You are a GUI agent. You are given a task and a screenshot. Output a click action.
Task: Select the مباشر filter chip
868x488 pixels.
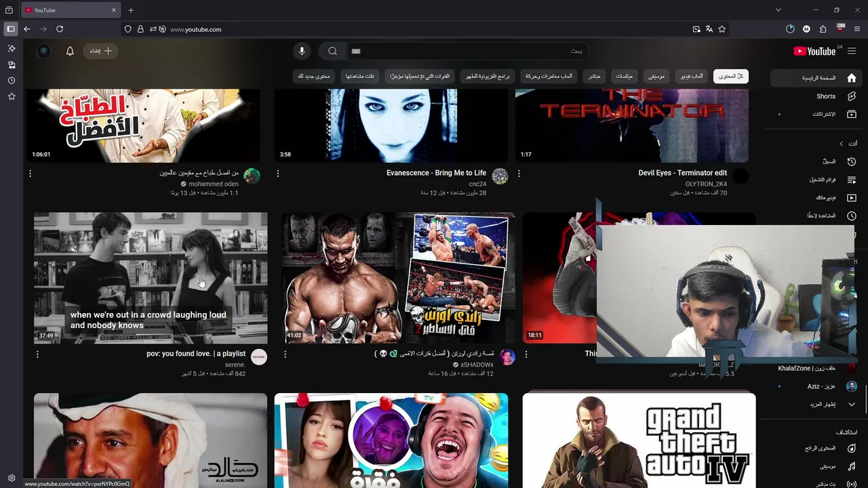pos(594,77)
